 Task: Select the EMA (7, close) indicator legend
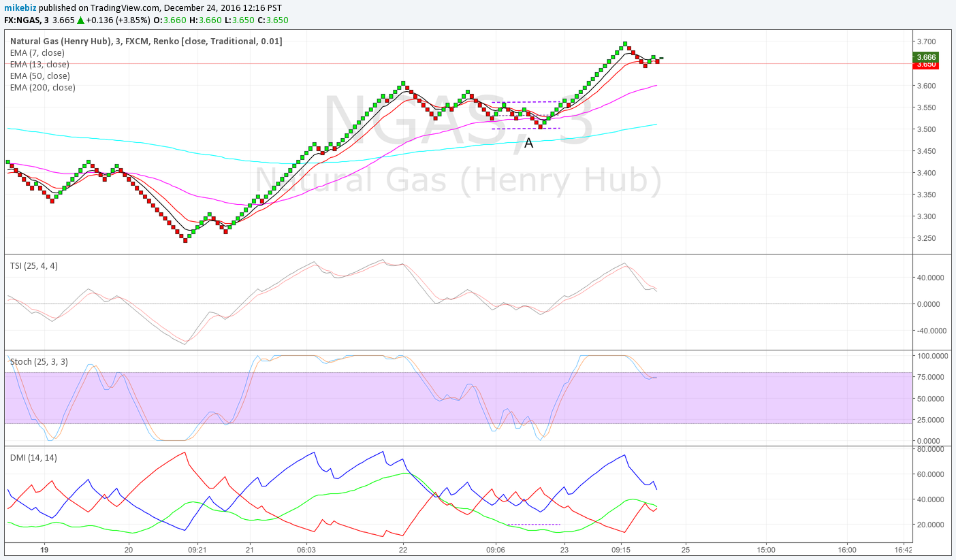(37, 52)
